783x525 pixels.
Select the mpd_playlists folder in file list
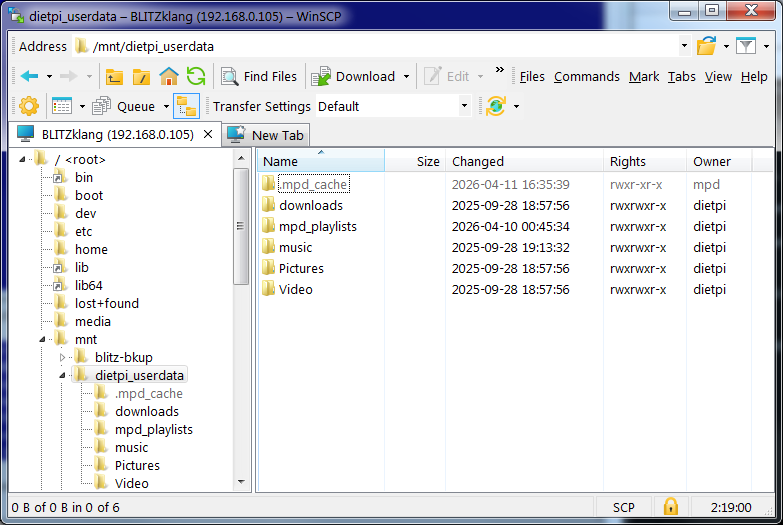[317, 226]
